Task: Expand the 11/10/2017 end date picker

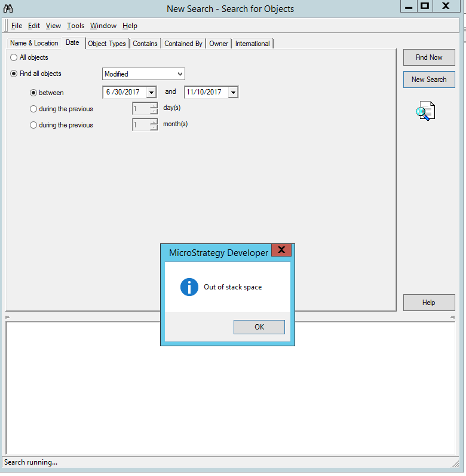Action: (x=233, y=92)
